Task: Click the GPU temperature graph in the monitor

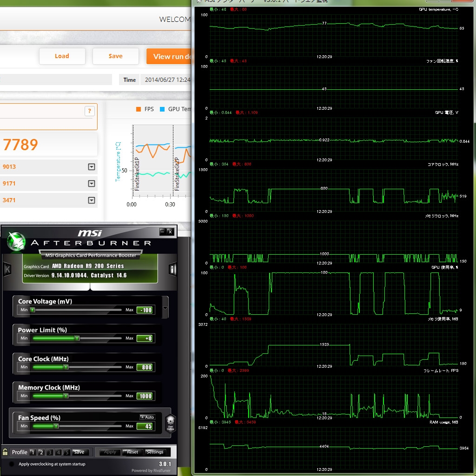Action: (x=334, y=36)
